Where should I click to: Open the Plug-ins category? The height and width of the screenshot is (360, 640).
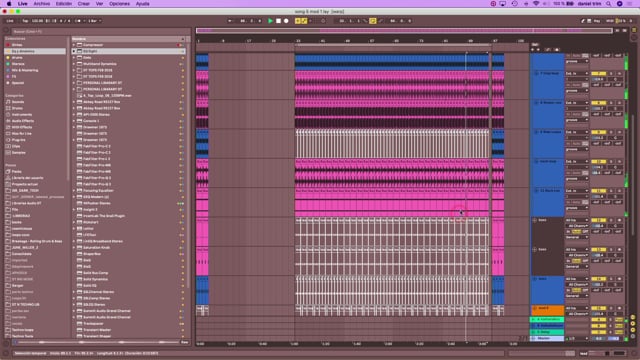click(x=18, y=140)
